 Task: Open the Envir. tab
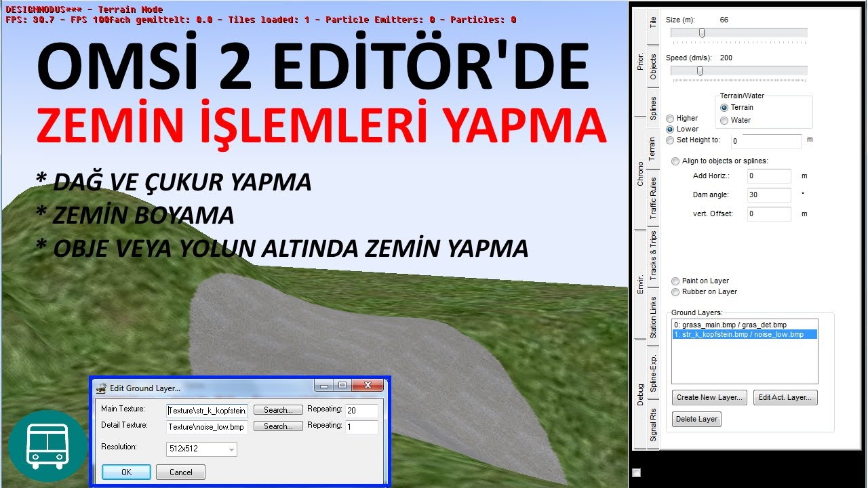[x=640, y=284]
